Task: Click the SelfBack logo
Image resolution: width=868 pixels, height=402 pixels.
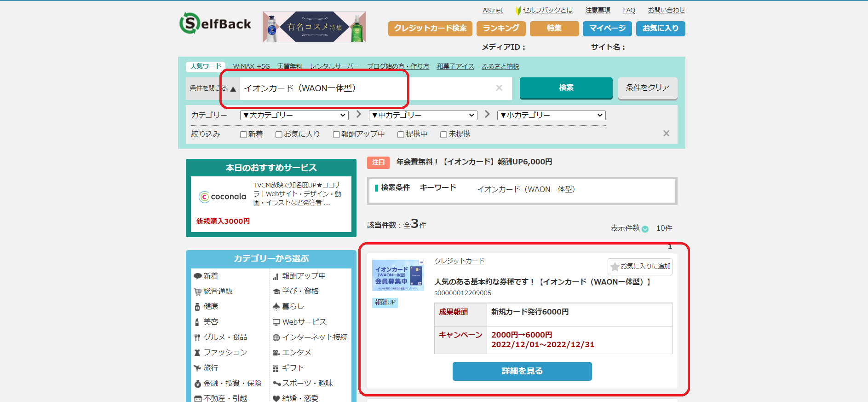Action: 215,23
